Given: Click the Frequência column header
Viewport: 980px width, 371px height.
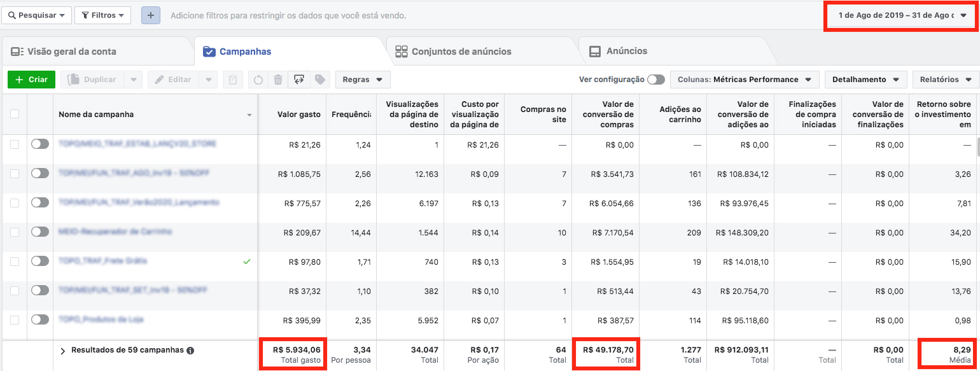Looking at the screenshot, I should click(351, 114).
